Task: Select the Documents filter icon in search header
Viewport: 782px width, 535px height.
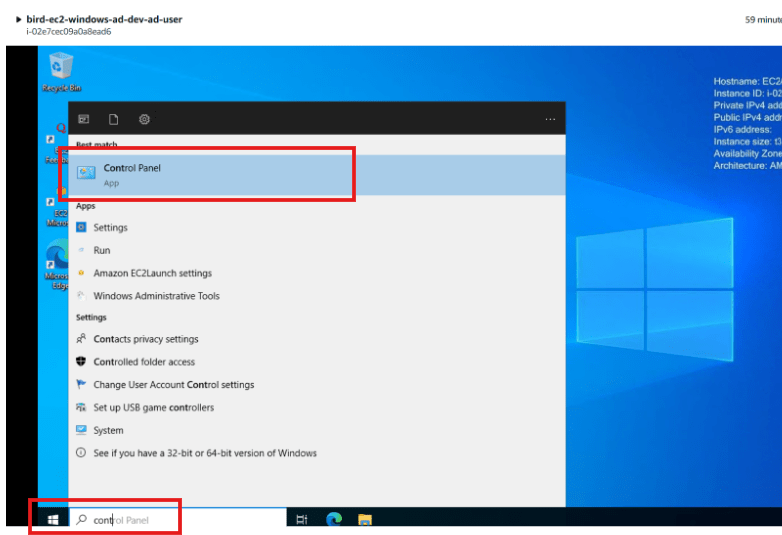Action: click(114, 119)
